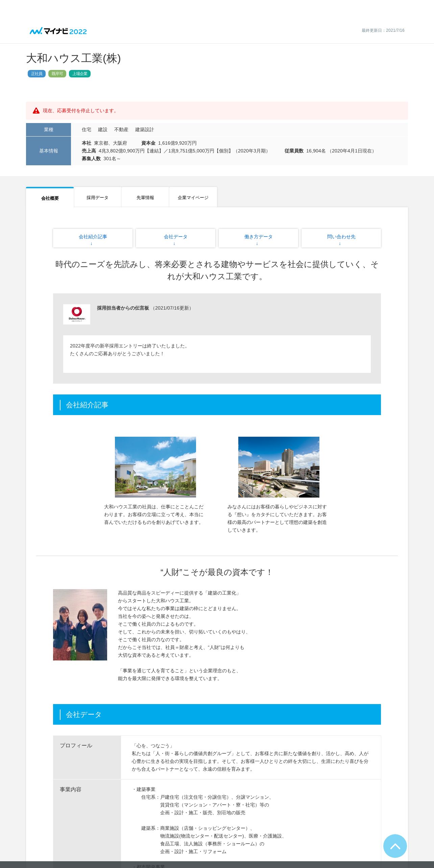Jump to 働き方データ section
The height and width of the screenshot is (868, 434).
coord(258,238)
